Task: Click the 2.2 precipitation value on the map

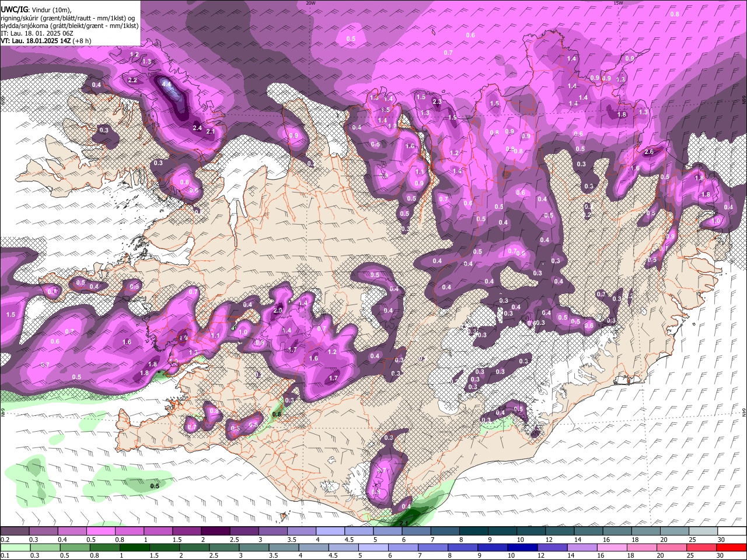Action: (132, 80)
